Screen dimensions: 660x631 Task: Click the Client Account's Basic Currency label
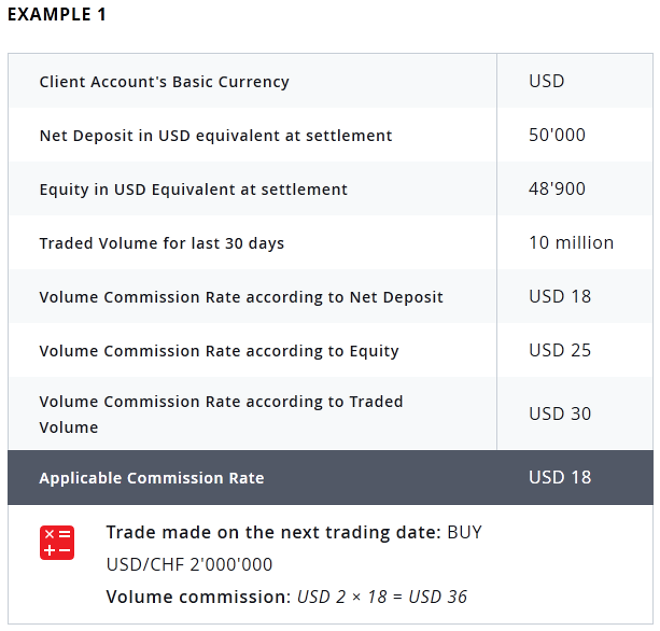point(164,81)
